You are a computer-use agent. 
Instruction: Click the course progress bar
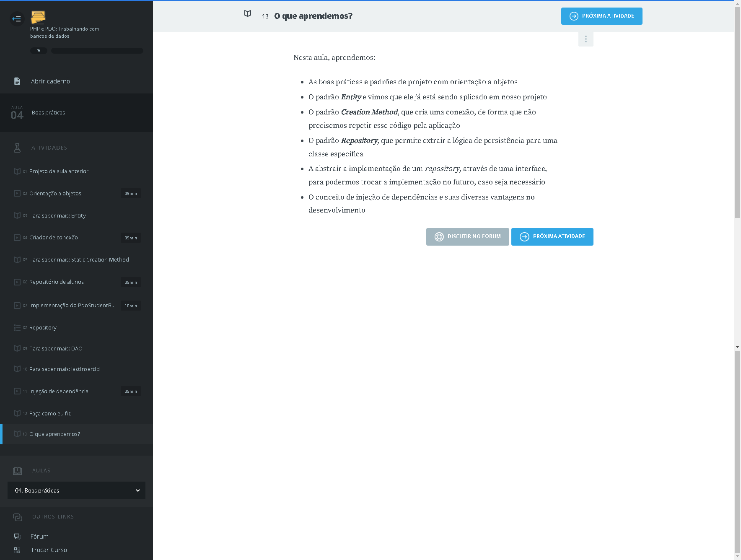point(97,51)
